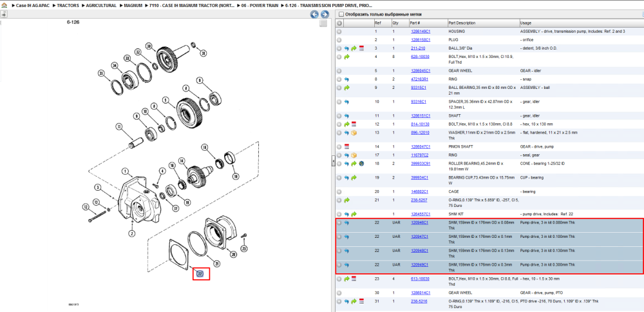
Task: Click the red list icon on 814-10130 bolt row
Action: click(354, 124)
